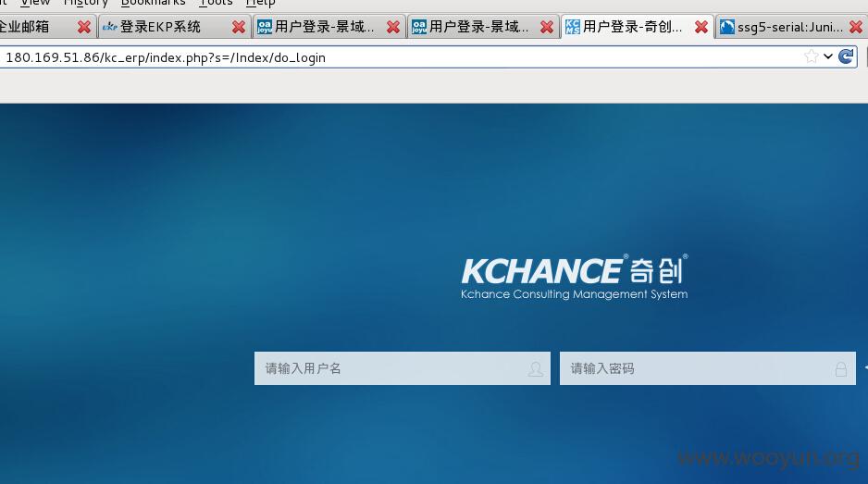Close the 企业邮箱 tab
Image resolution: width=868 pixels, height=484 pixels.
pos(84,27)
